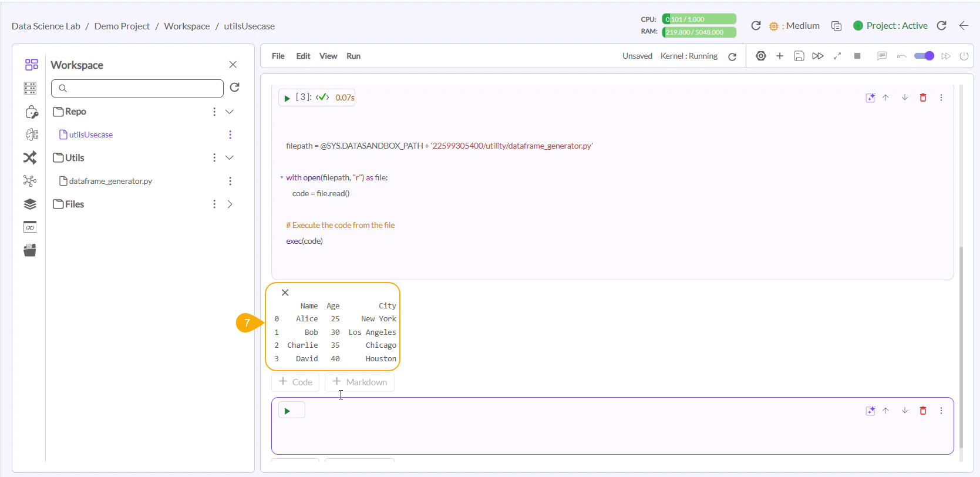Move cell [3] down with arrow
The image size is (980, 477).
[904, 98]
